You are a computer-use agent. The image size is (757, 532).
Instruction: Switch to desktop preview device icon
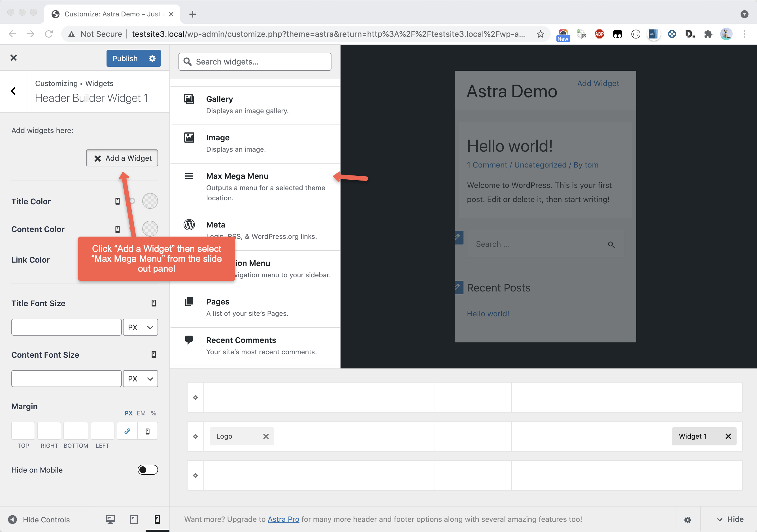[110, 520]
